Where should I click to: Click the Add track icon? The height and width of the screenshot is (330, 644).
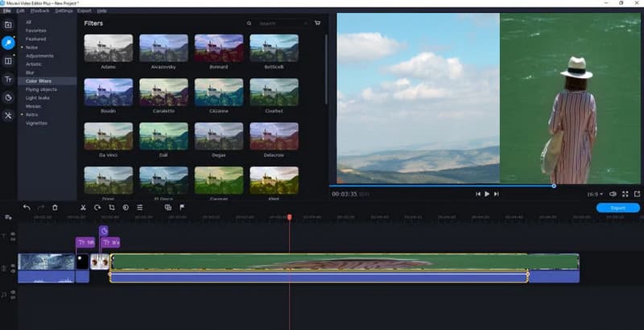[x=8, y=217]
